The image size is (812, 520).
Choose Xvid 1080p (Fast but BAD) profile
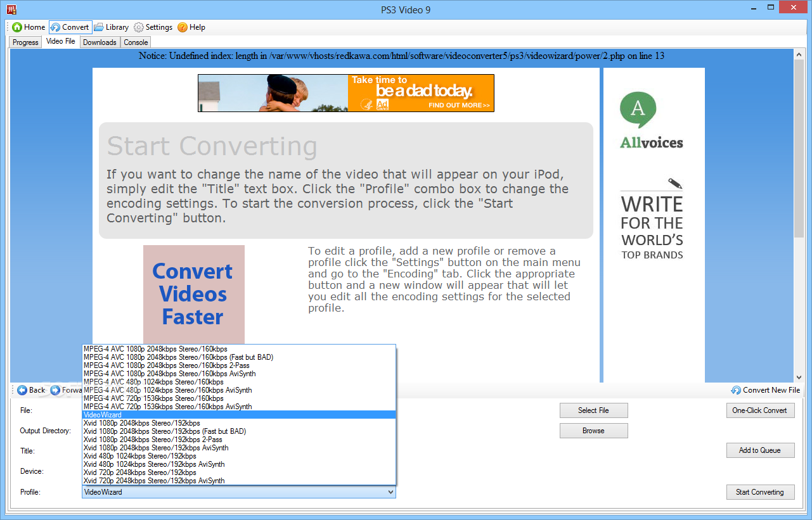[239, 431]
